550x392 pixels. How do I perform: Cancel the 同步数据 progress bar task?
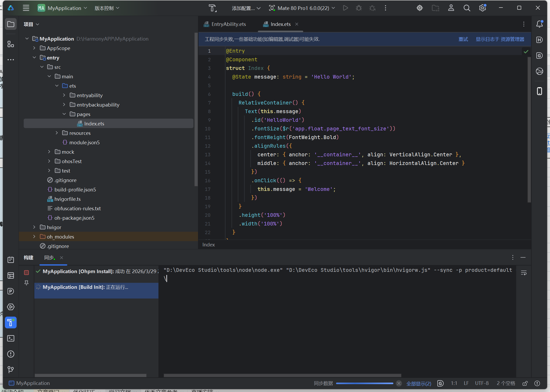coord(399,383)
